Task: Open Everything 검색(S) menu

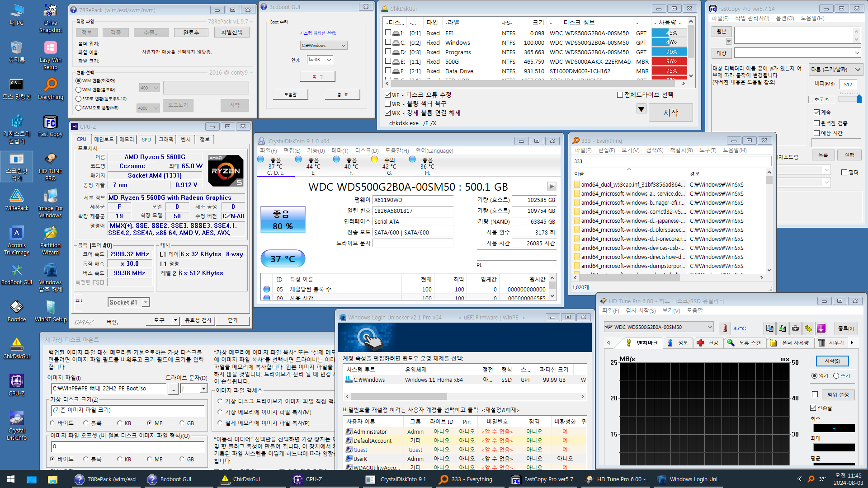Action: [654, 150]
